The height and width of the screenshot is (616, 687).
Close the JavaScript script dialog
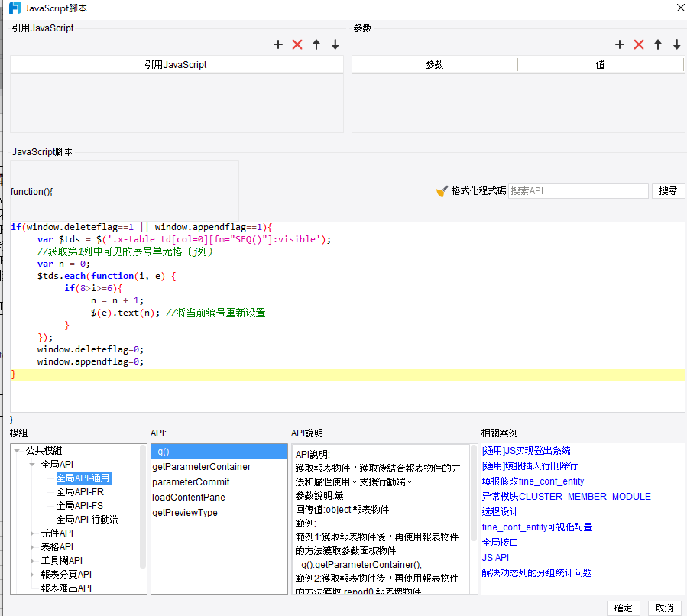coord(681,8)
